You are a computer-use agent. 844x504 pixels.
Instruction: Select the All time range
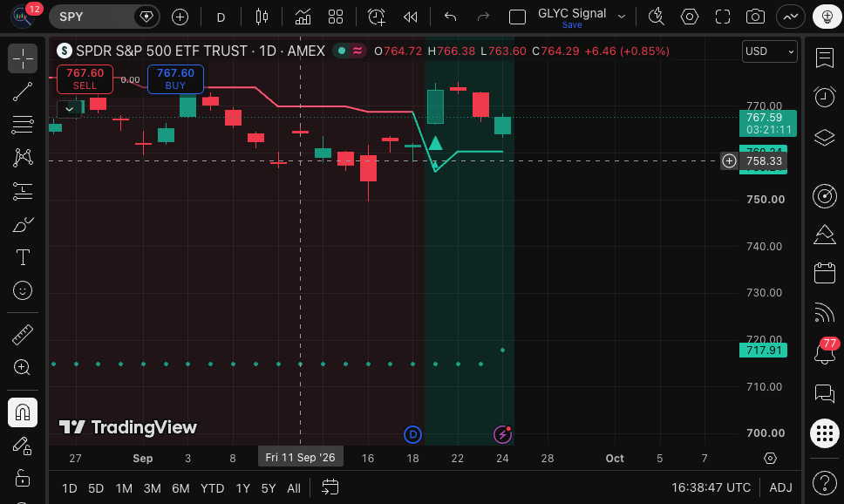(x=294, y=488)
